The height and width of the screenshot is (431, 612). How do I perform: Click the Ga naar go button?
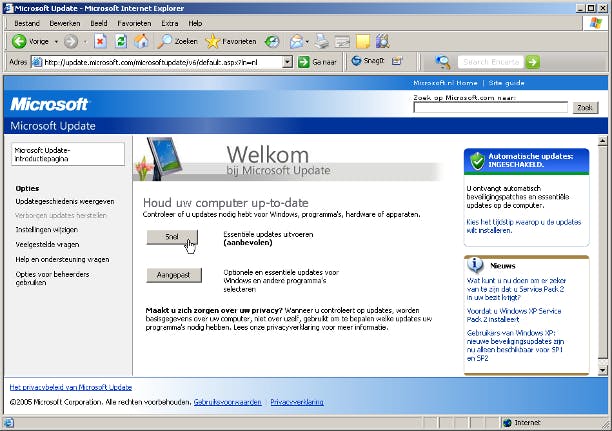click(317, 62)
